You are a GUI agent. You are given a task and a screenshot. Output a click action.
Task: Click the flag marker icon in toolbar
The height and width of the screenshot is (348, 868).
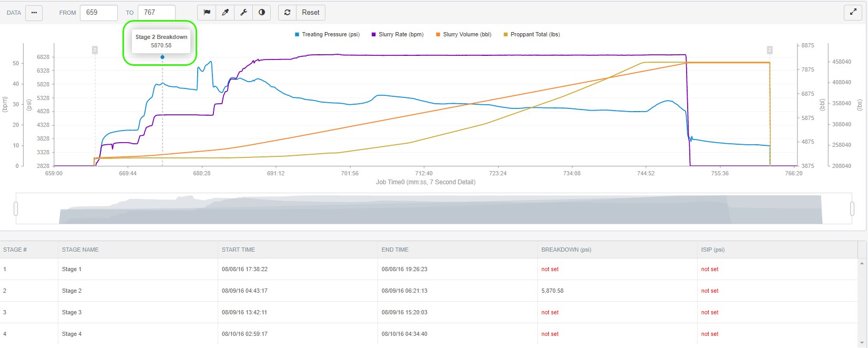pos(207,13)
